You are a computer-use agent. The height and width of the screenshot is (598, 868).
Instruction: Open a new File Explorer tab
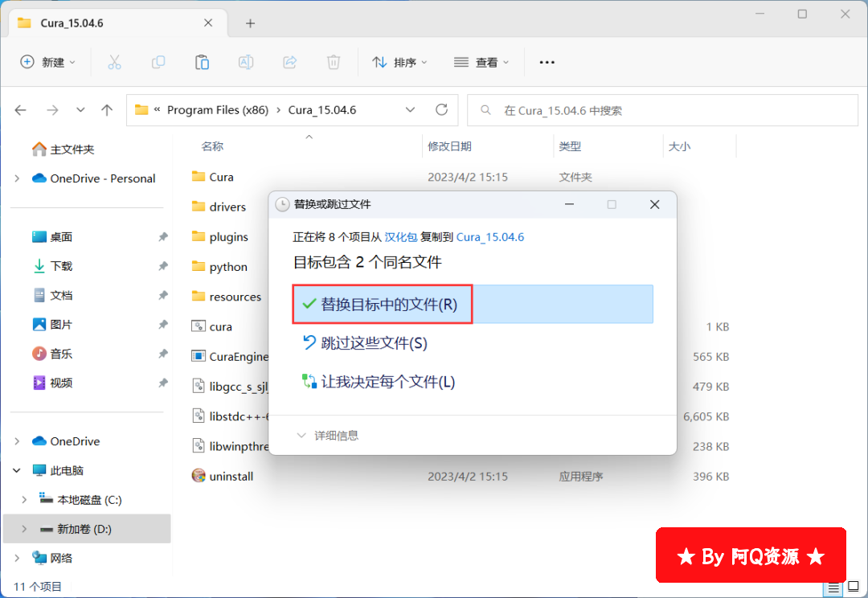point(250,23)
